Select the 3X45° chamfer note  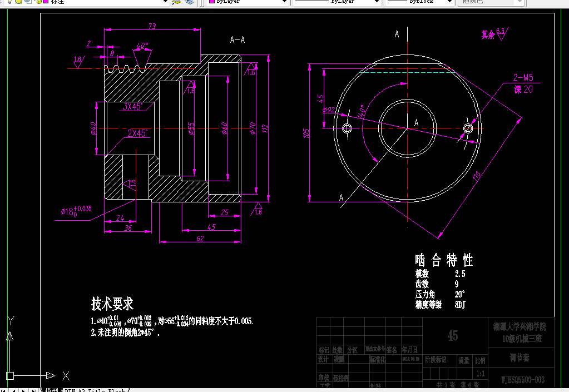tap(133, 107)
